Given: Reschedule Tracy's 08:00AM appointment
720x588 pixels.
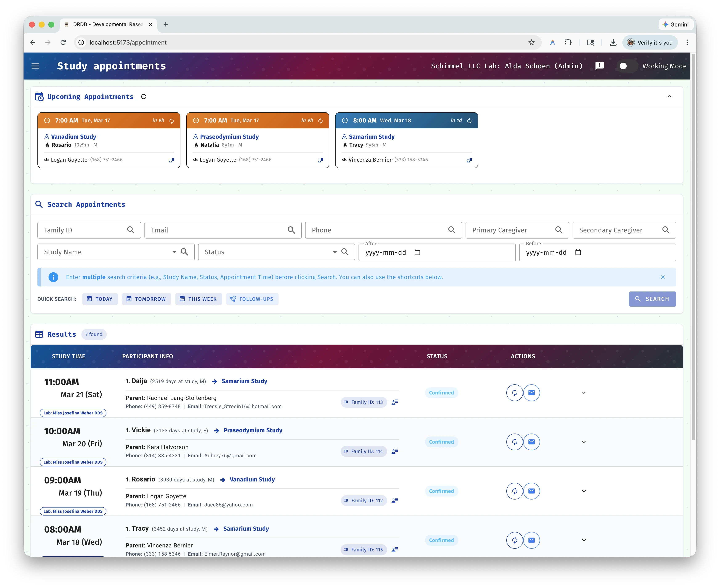Looking at the screenshot, I should point(514,540).
